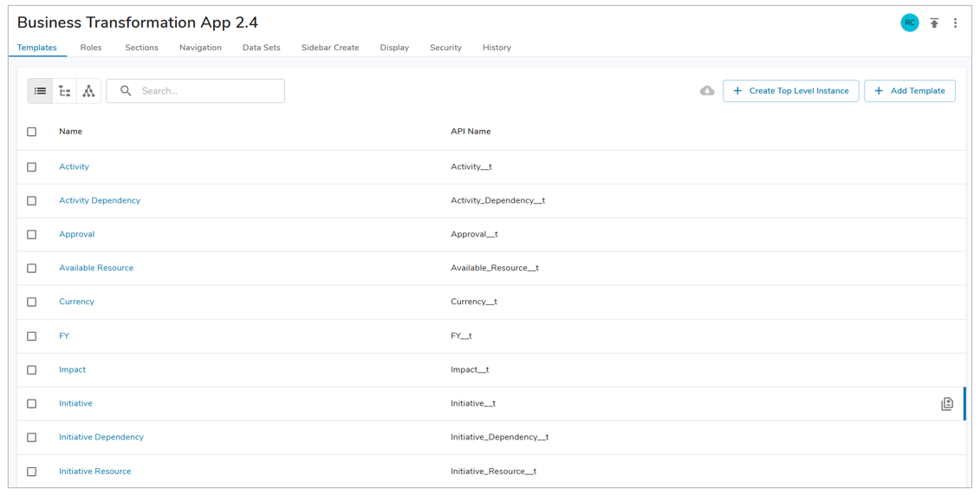This screenshot has width=980, height=495.
Task: Focus the Search input field
Action: point(208,91)
